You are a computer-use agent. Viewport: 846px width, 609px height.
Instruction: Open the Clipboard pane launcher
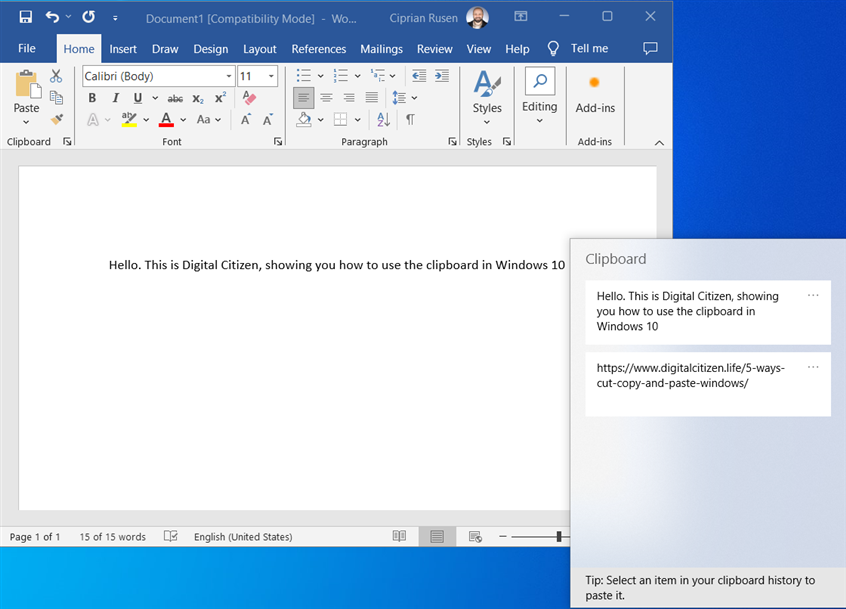coord(67,141)
